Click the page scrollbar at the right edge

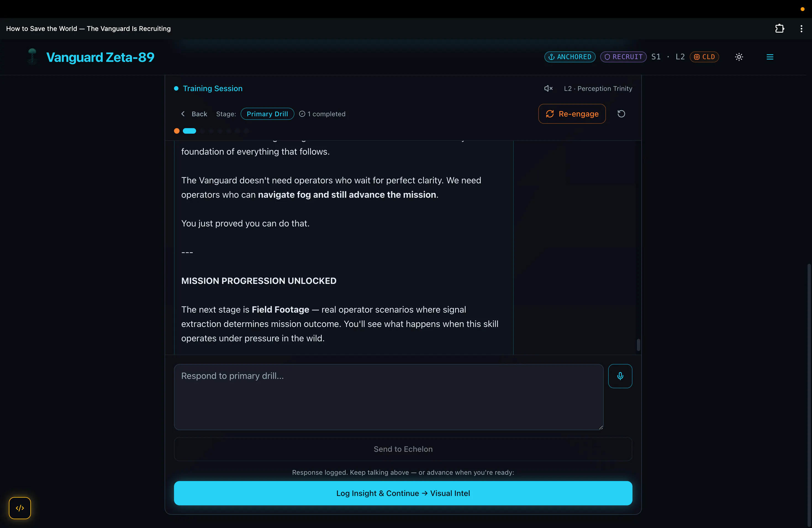[809, 395]
